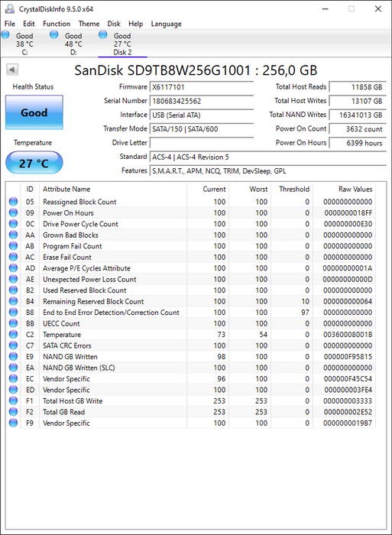Open the Language menu

point(166,24)
